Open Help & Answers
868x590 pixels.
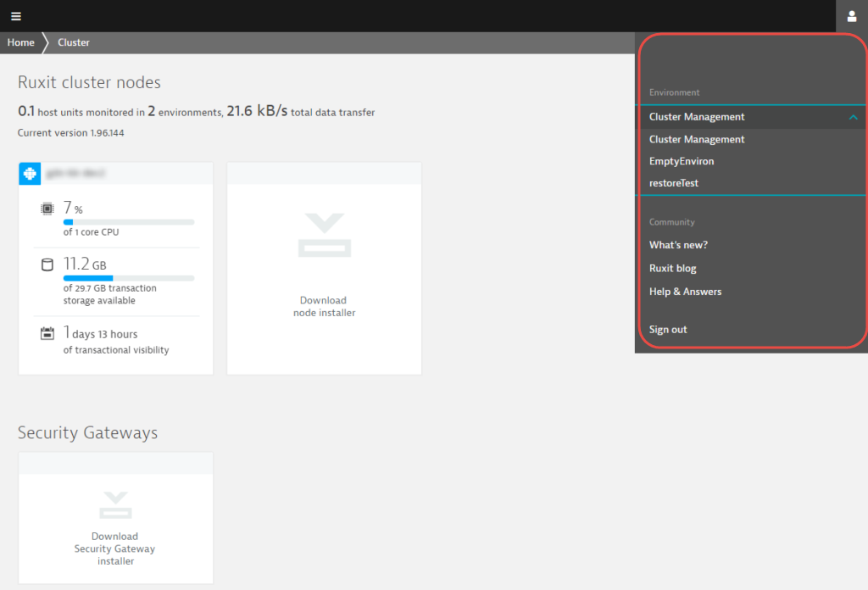[x=685, y=292]
